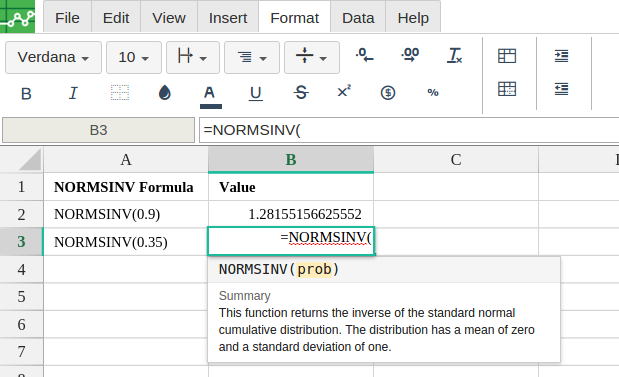The height and width of the screenshot is (377, 619).
Task: Open the font size 10 dropdown
Action: [134, 58]
